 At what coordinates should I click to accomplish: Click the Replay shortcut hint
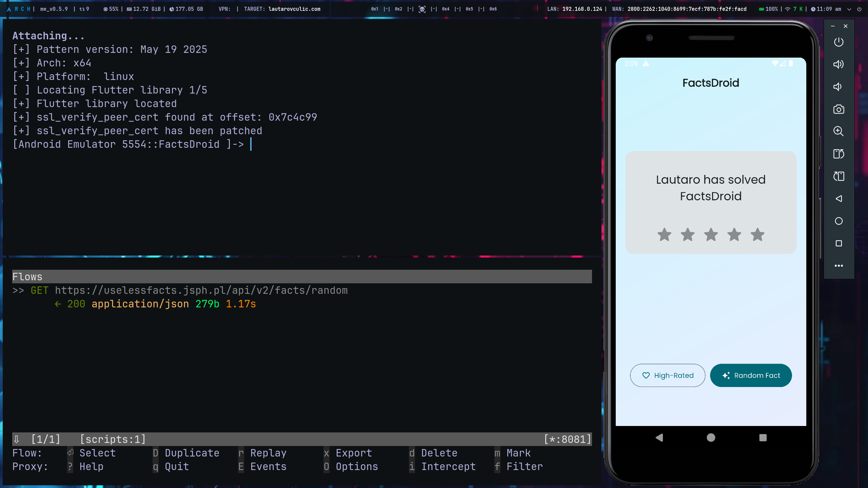262,453
